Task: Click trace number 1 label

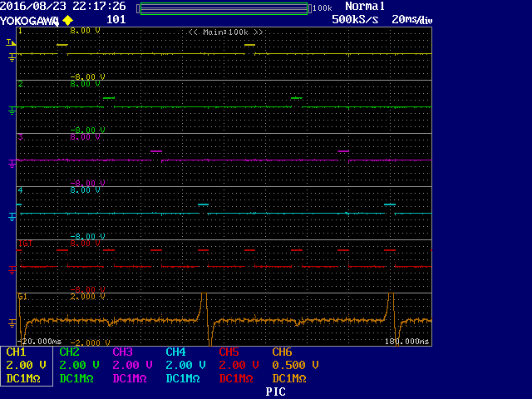Action: click(x=20, y=32)
